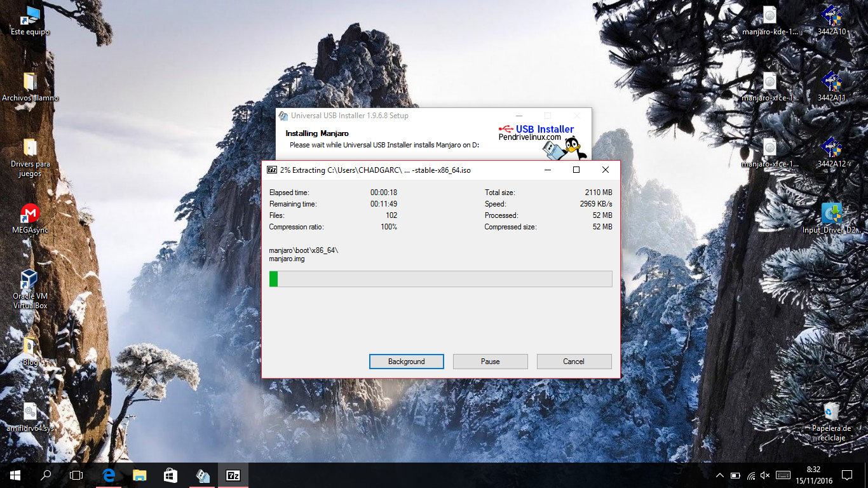
Task: Click the Total size value 2110 MB
Action: click(599, 193)
